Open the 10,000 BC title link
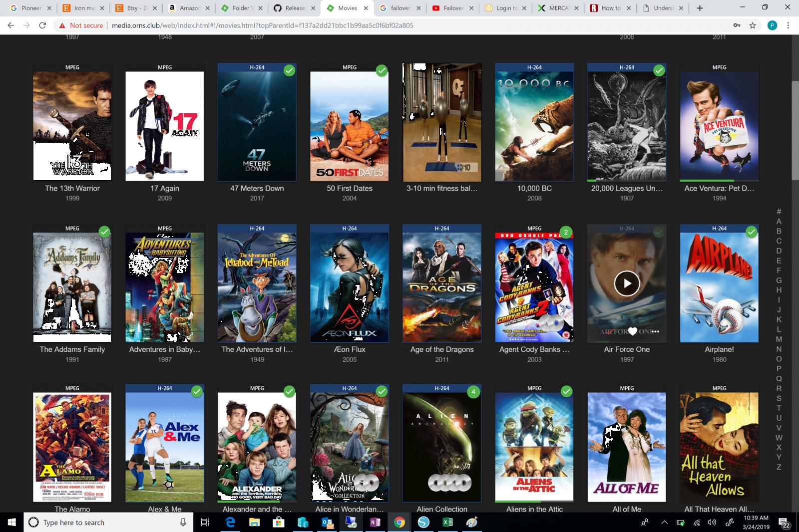 (534, 188)
